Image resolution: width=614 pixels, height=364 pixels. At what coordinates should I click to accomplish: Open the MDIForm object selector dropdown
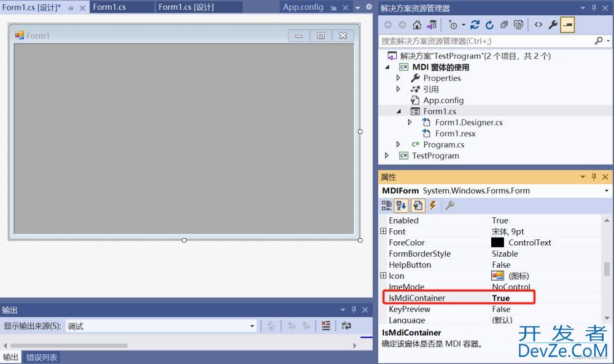tap(607, 191)
